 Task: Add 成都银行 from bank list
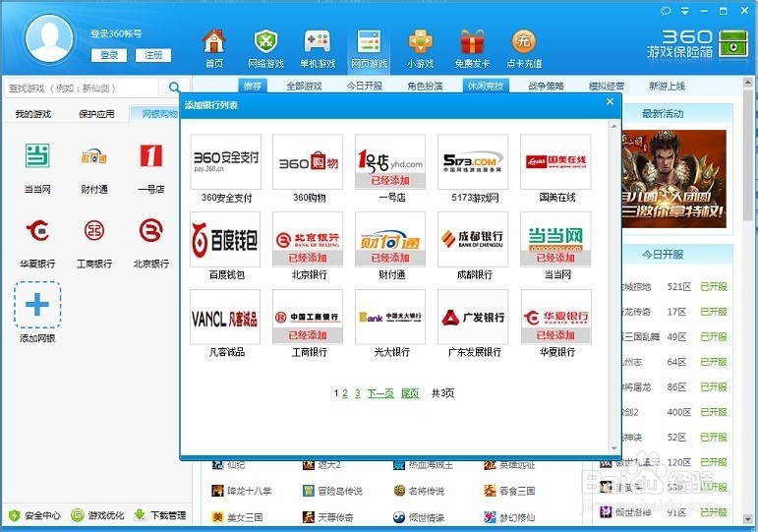click(x=473, y=239)
